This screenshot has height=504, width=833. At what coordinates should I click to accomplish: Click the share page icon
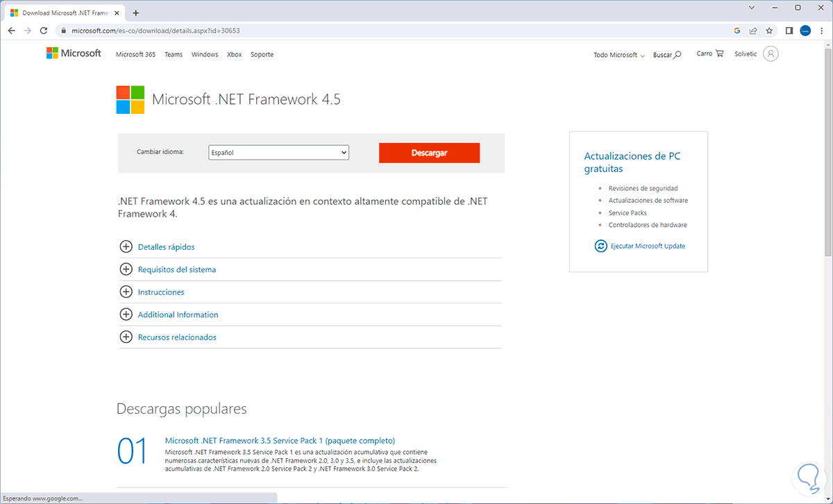coord(753,31)
